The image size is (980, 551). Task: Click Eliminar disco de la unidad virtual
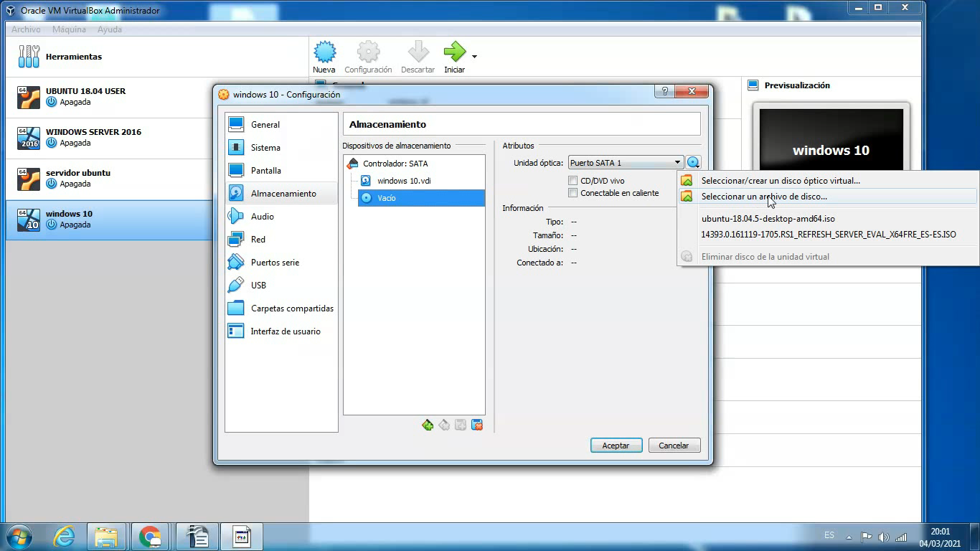(829, 257)
